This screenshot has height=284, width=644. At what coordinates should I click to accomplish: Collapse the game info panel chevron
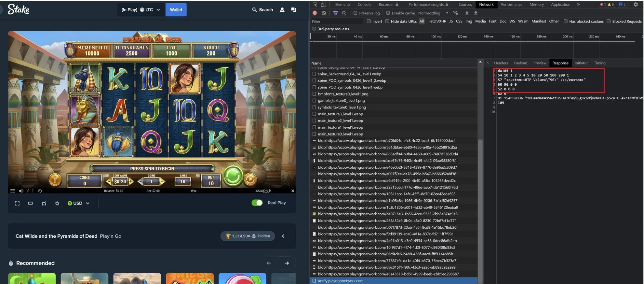point(283,236)
